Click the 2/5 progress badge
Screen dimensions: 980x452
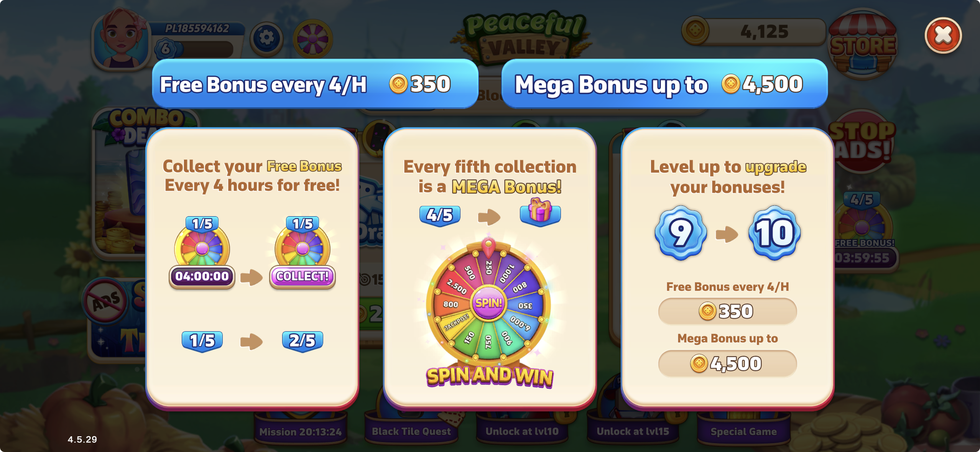point(303,340)
